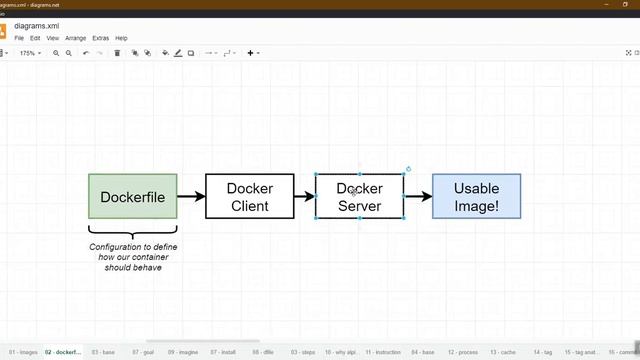Viewport: 640px width, 360px height.
Task: Select the green Dockerfile box
Action: 133,196
